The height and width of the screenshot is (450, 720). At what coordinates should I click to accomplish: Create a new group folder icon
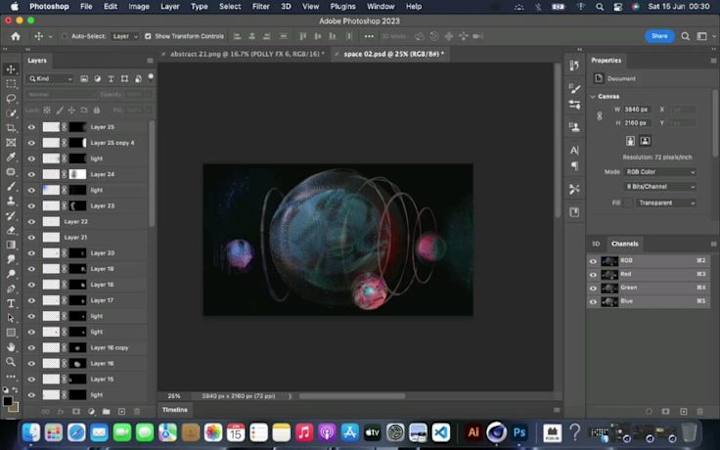pos(106,412)
